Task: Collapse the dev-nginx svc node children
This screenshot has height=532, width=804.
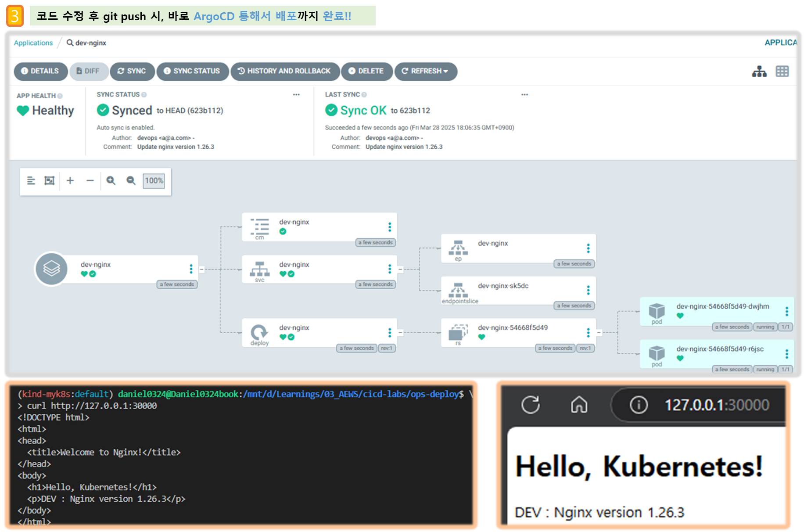Action: [x=400, y=269]
